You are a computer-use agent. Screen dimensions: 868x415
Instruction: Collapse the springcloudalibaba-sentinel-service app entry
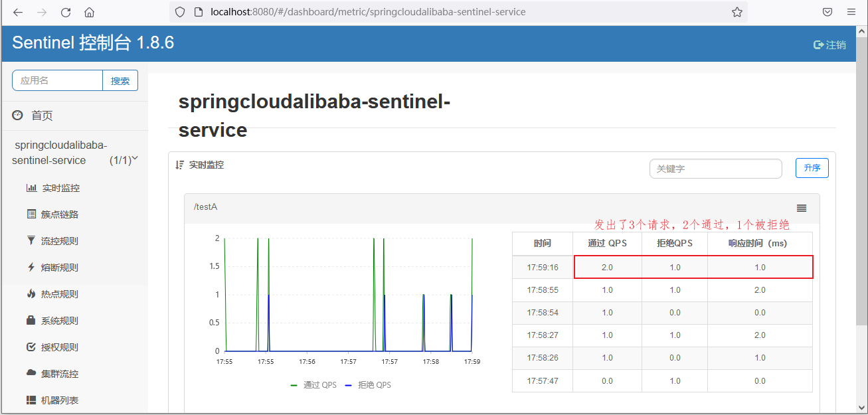click(60, 153)
